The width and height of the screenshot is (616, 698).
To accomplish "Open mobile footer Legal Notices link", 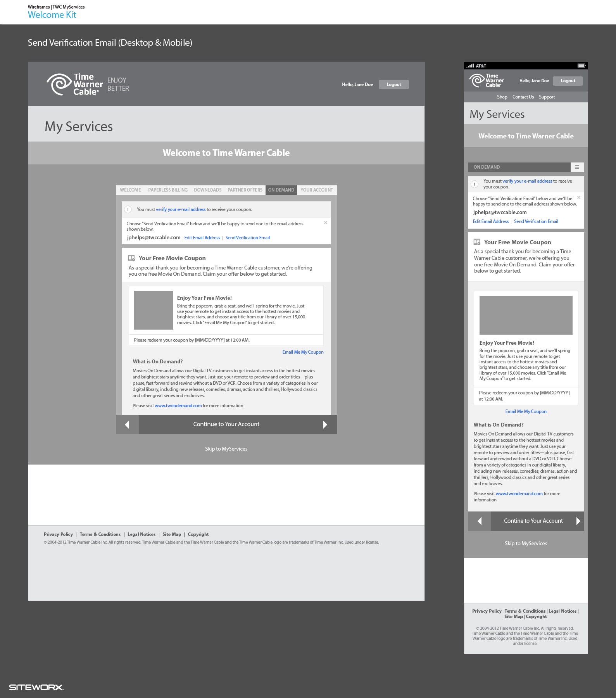I will tap(563, 611).
